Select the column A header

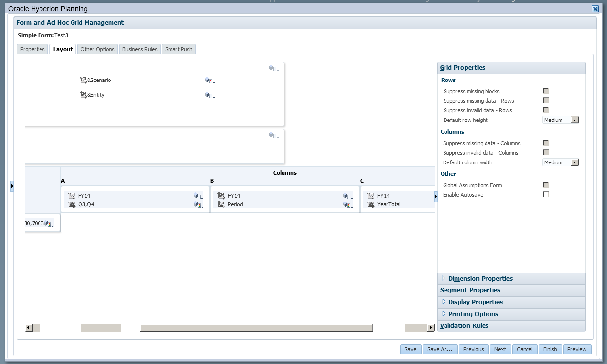pos(63,181)
